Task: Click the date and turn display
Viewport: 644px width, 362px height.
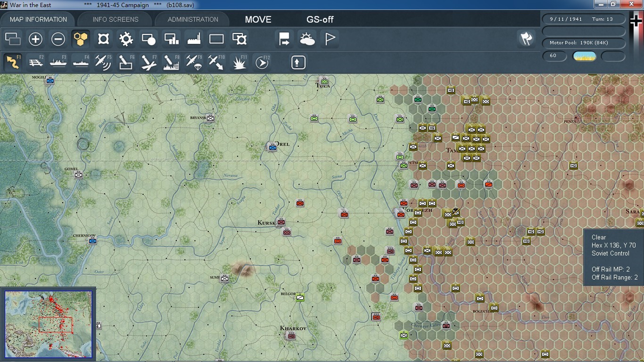Action: coord(584,19)
